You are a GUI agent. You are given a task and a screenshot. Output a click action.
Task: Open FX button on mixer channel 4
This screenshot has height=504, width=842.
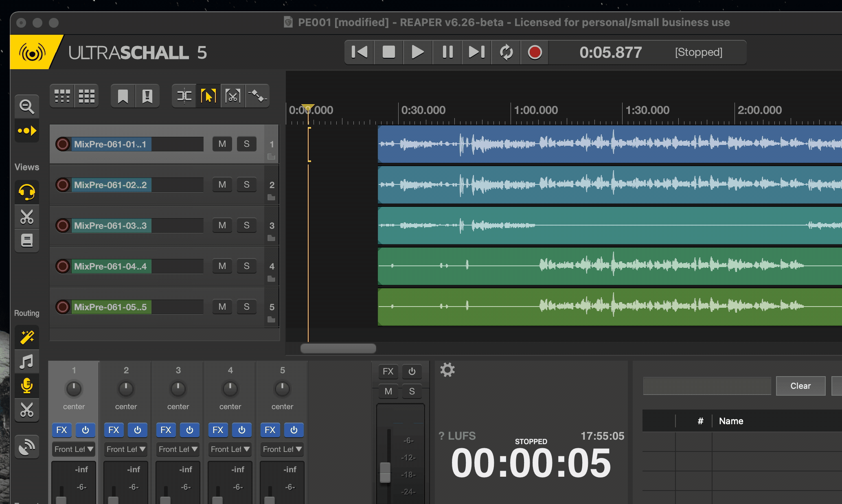[218, 430]
